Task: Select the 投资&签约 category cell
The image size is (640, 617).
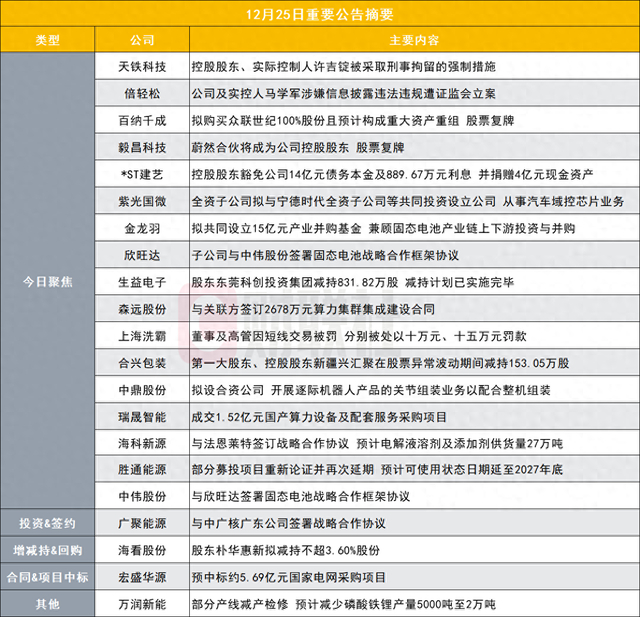Action: click(x=47, y=523)
